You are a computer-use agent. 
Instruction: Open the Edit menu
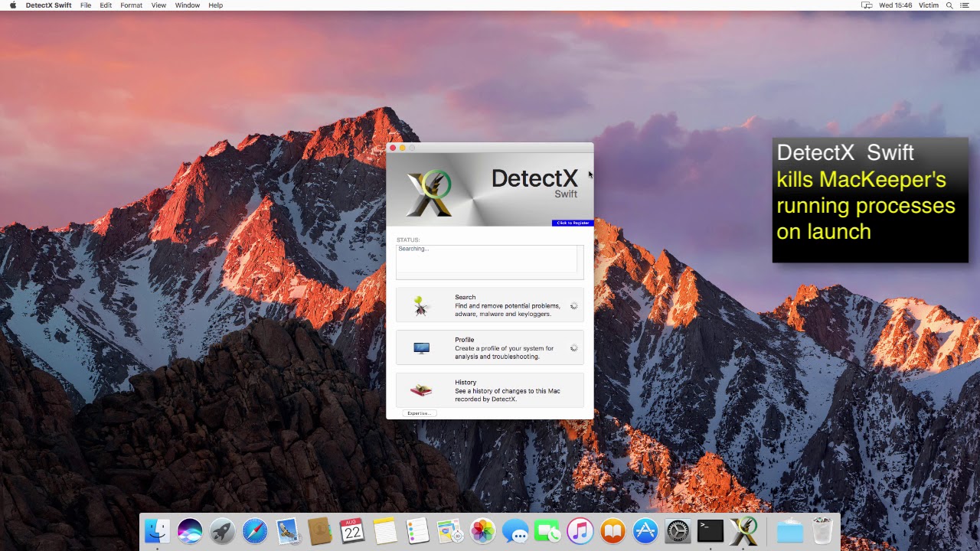click(106, 5)
